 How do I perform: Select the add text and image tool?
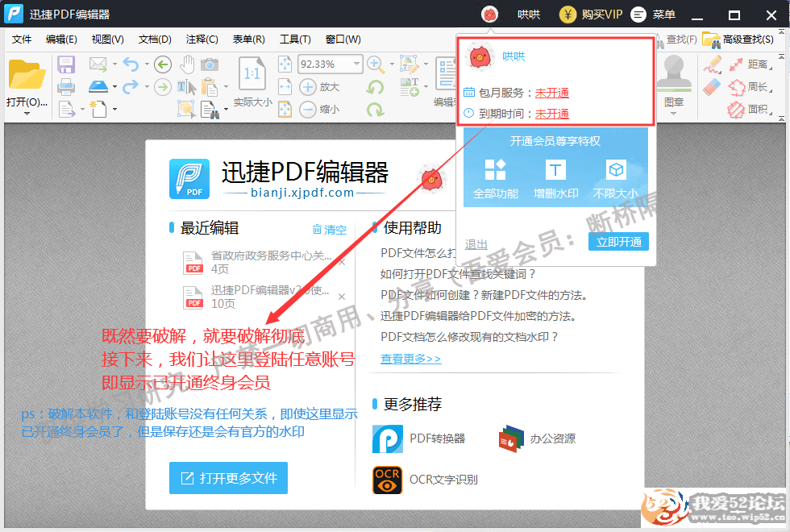coord(410,87)
